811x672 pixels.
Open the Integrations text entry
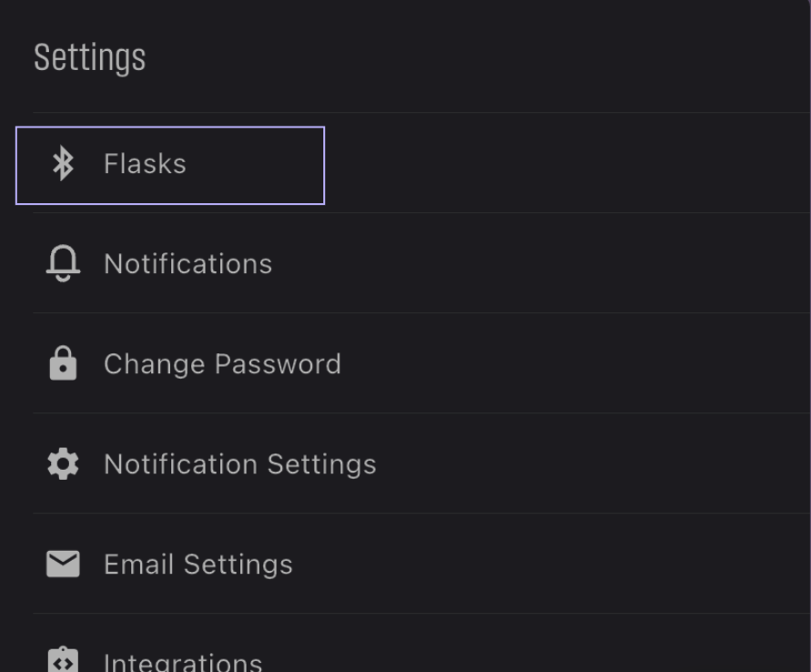[183, 662]
